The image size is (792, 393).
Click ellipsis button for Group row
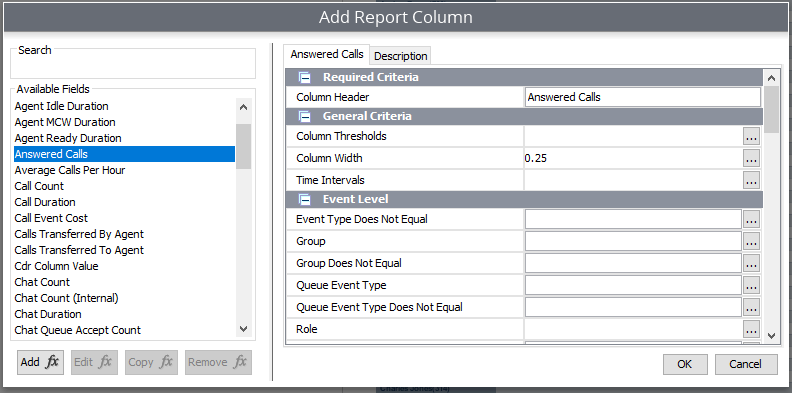pyautogui.click(x=752, y=241)
